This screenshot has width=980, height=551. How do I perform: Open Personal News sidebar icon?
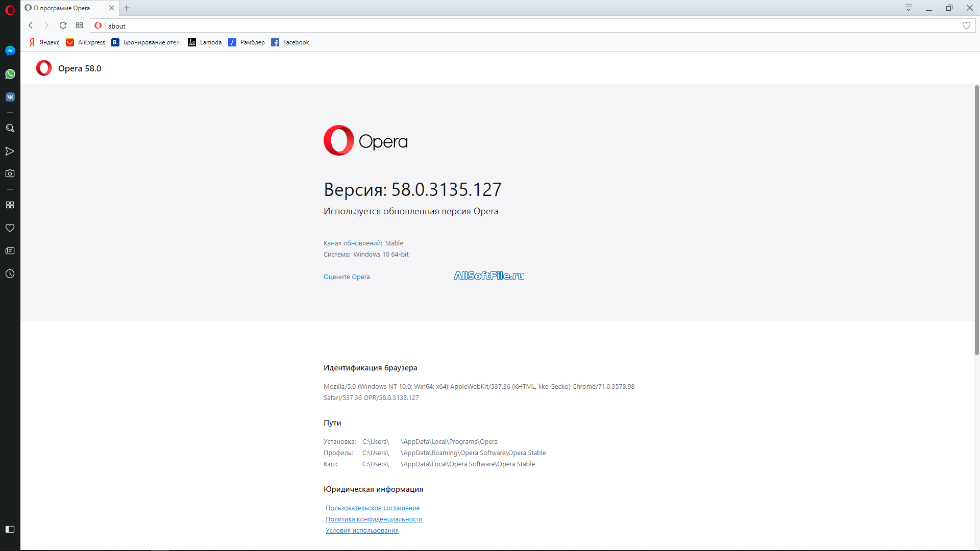pyautogui.click(x=10, y=251)
